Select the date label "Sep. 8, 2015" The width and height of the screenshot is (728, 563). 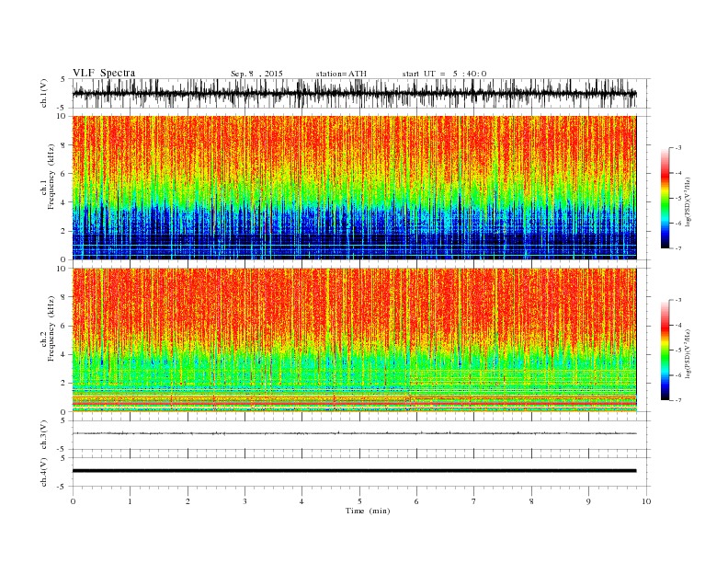[x=256, y=74]
